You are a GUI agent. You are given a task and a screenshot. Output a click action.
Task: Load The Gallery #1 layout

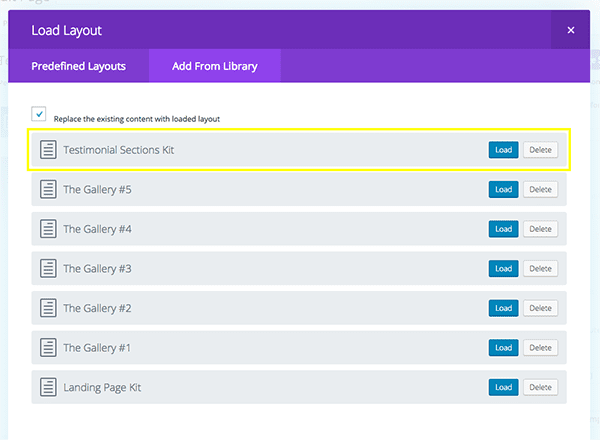[503, 347]
